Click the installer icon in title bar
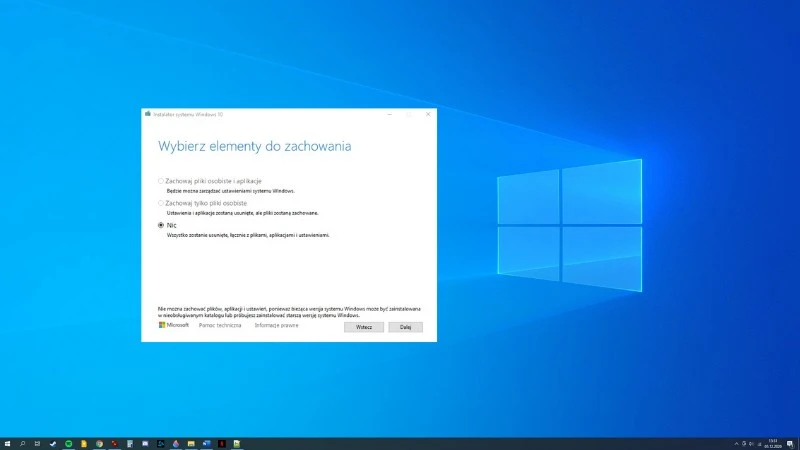 pos(148,114)
